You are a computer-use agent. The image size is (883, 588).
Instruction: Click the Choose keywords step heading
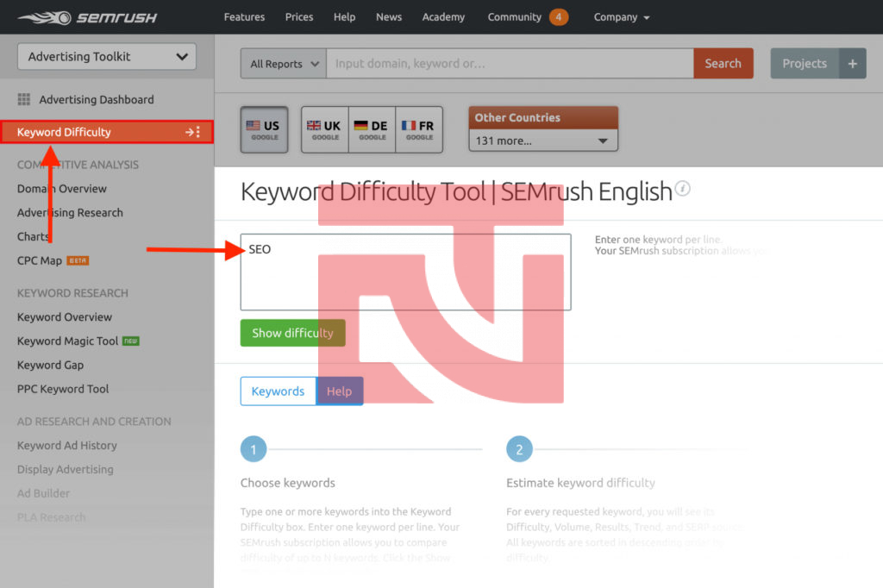(x=287, y=483)
